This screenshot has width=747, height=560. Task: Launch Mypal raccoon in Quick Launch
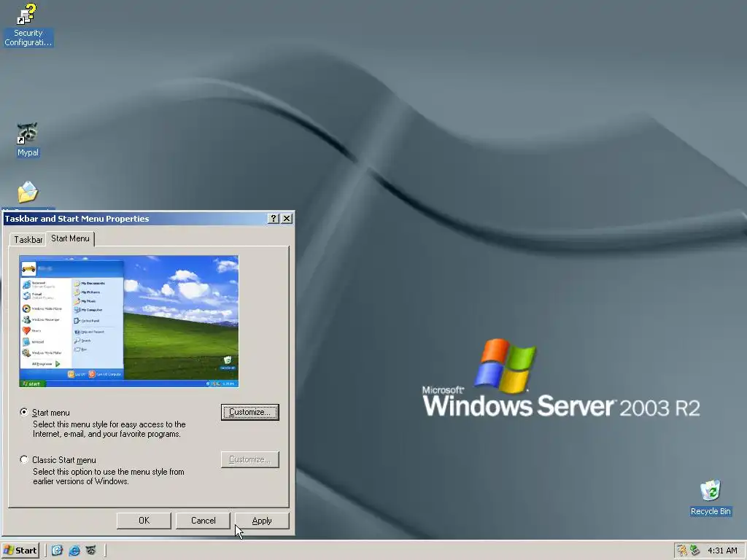90,551
